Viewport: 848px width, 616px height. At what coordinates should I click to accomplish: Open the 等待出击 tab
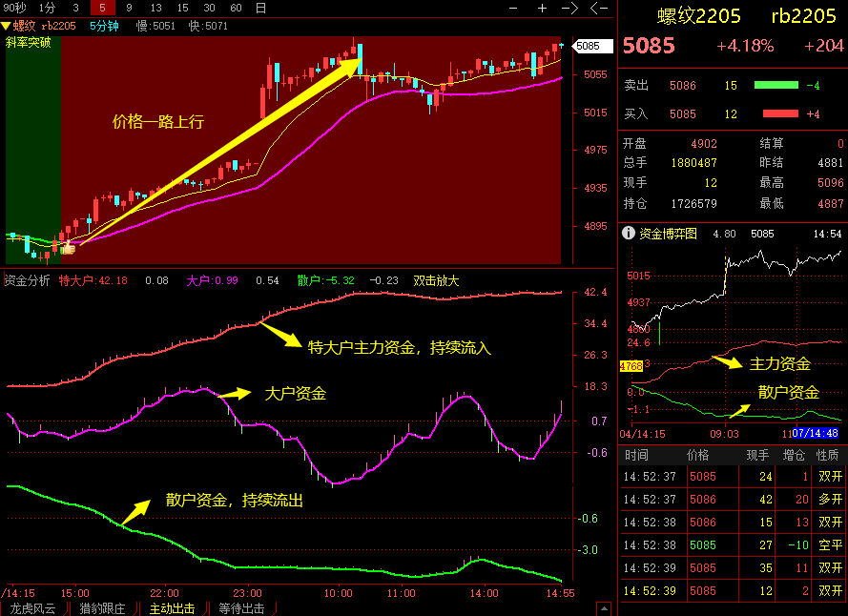pyautogui.click(x=241, y=608)
